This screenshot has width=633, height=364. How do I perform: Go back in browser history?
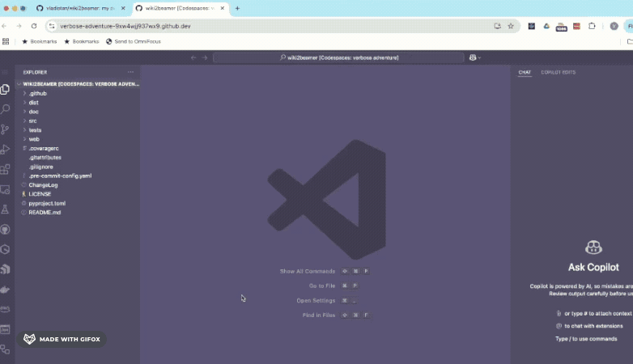pyautogui.click(x=4, y=26)
